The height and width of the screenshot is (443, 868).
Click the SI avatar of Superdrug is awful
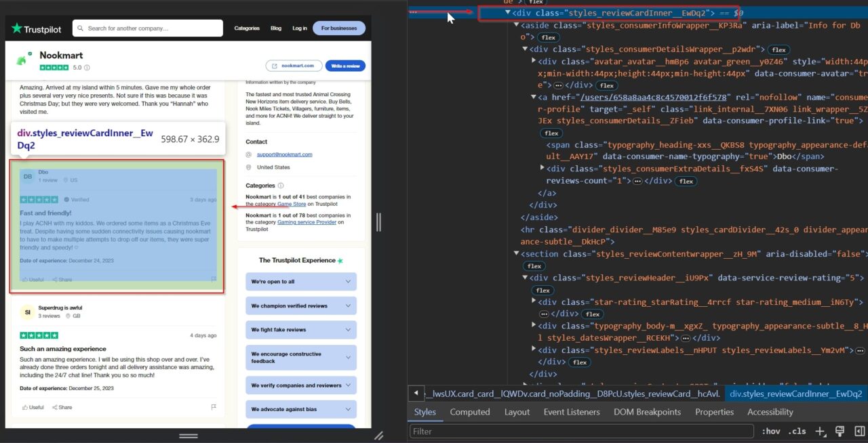pos(28,312)
